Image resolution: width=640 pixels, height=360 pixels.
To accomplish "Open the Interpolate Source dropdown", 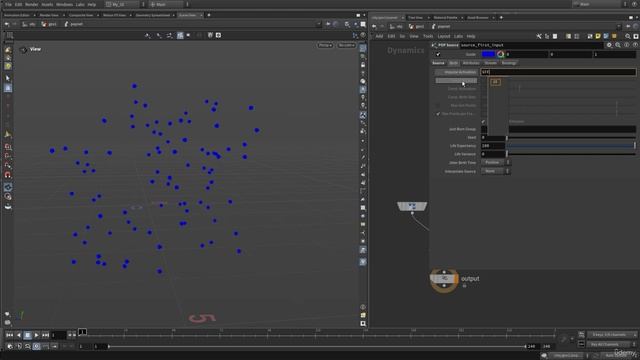I will pos(496,171).
